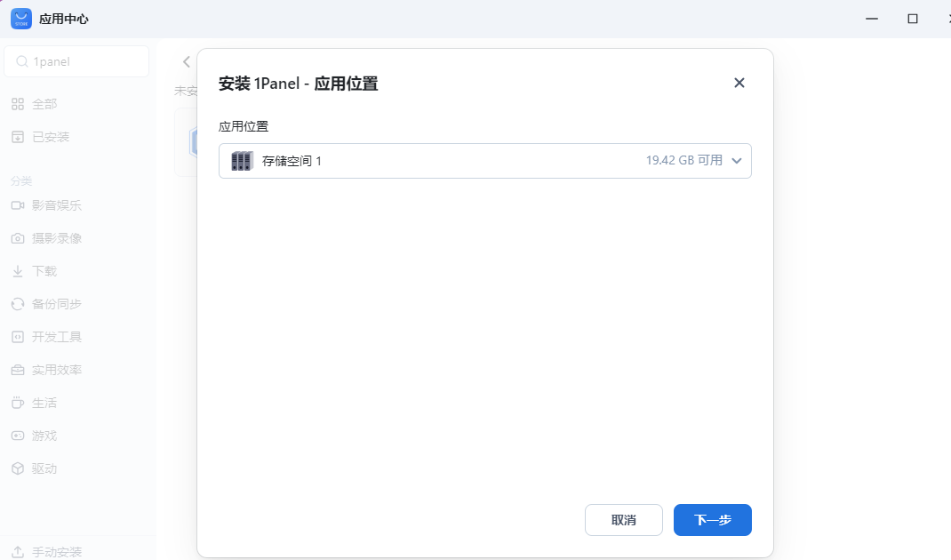
Task: Close the 安装 1Panel dialog
Action: 739,83
